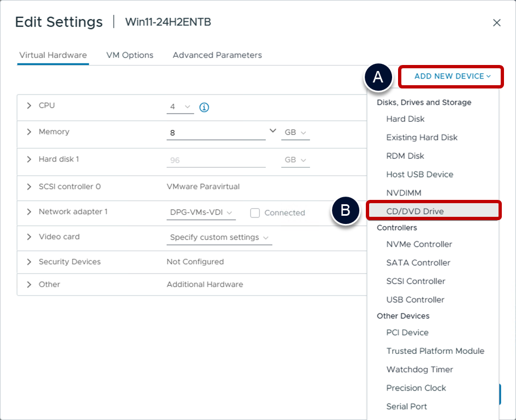Enable the Connected checkbox for Network adapter 1

(255, 213)
